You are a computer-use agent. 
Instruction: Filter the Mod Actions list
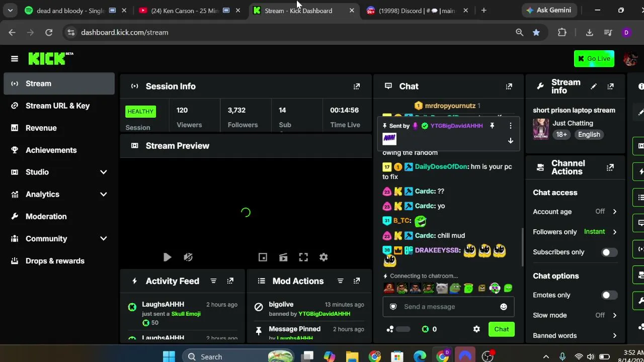[x=340, y=281]
